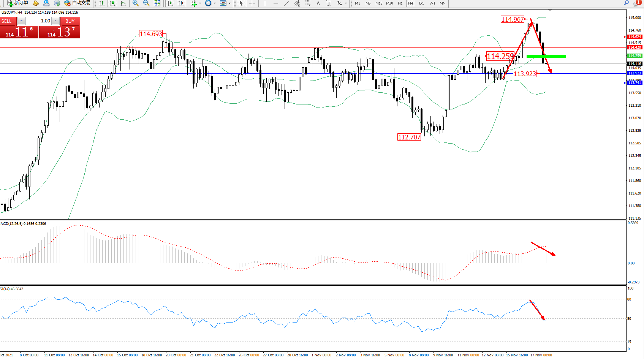Select the Fibonacci retracement tool
The image size is (644, 359).
point(307,3)
